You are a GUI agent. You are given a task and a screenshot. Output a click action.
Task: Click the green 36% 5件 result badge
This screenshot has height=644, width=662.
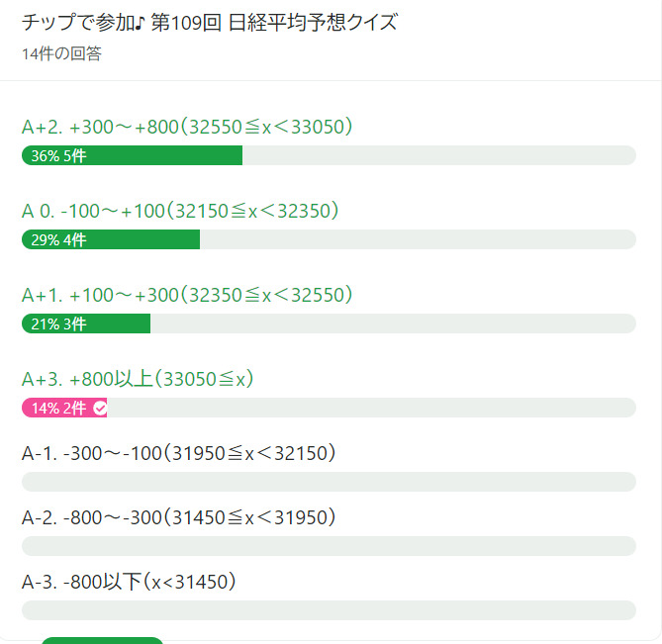(x=132, y=155)
